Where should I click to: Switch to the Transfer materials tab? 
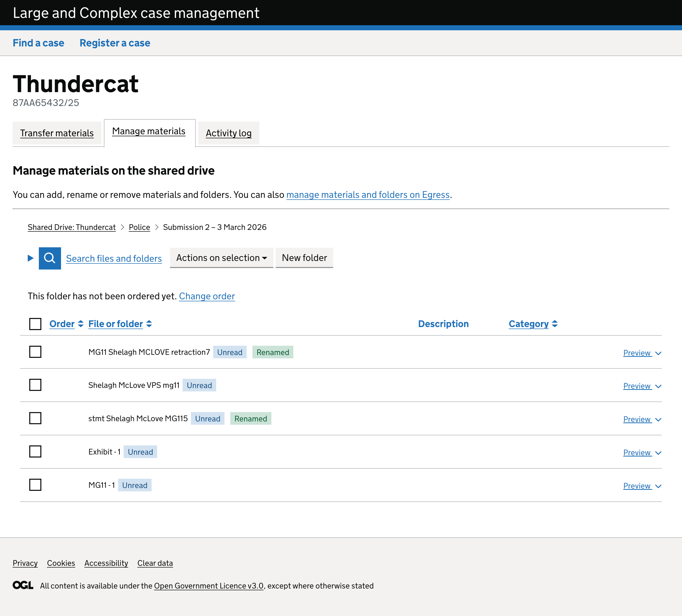(x=57, y=133)
